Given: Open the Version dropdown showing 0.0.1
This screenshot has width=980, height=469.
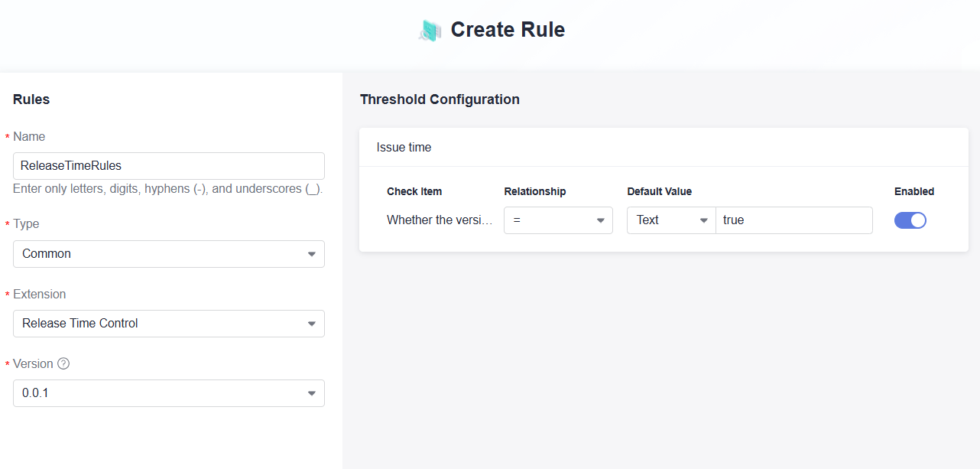Looking at the screenshot, I should click(x=168, y=393).
